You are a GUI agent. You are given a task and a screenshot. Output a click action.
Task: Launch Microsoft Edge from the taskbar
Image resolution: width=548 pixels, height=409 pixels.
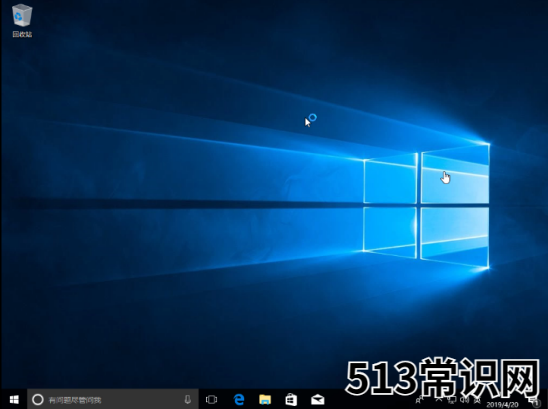pos(239,399)
